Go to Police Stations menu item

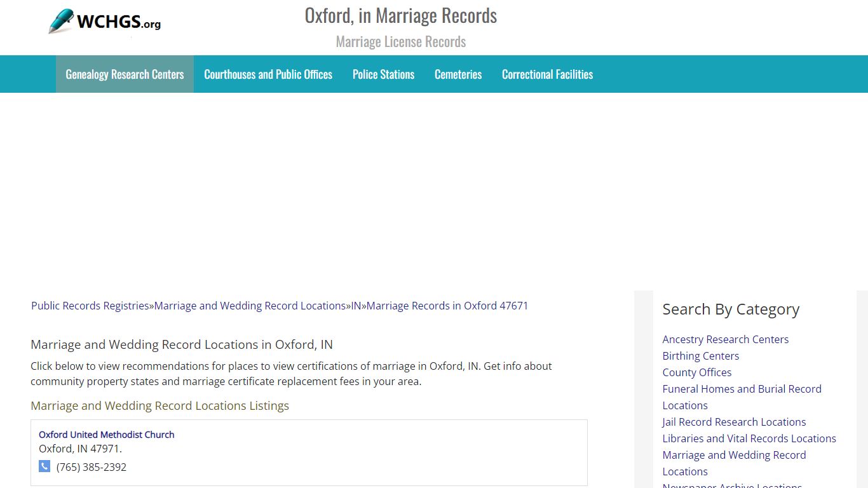pyautogui.click(x=383, y=74)
